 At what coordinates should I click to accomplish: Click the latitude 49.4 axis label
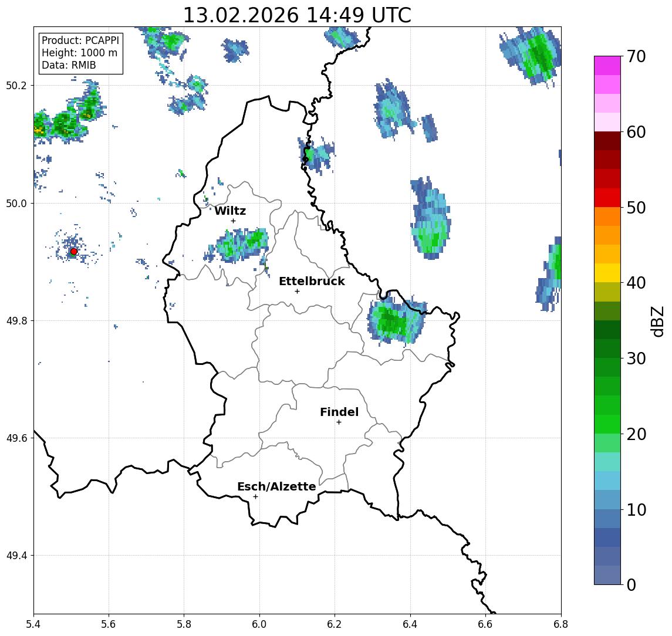[x=16, y=556]
